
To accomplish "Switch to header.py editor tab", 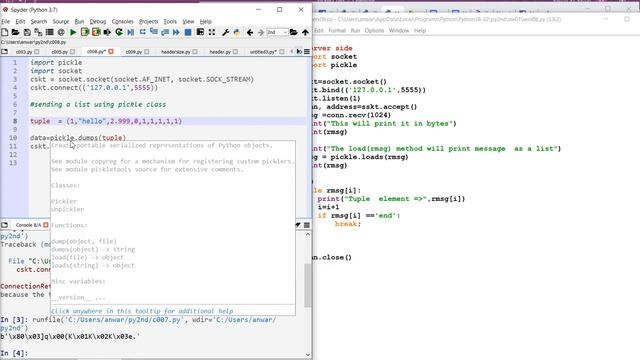I will (220, 52).
